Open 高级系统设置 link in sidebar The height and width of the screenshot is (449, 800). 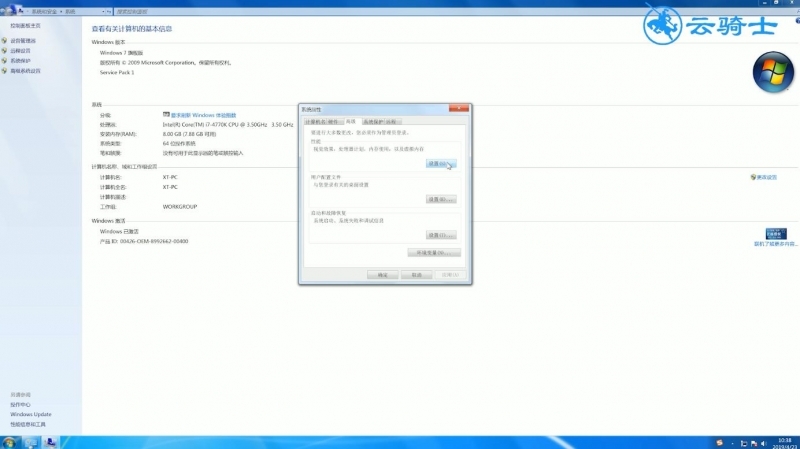click(25, 71)
